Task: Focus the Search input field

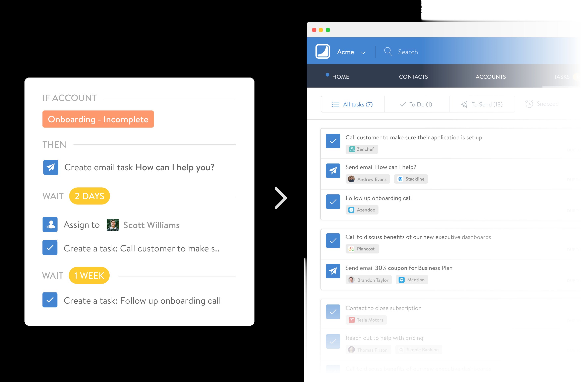Action: point(408,52)
